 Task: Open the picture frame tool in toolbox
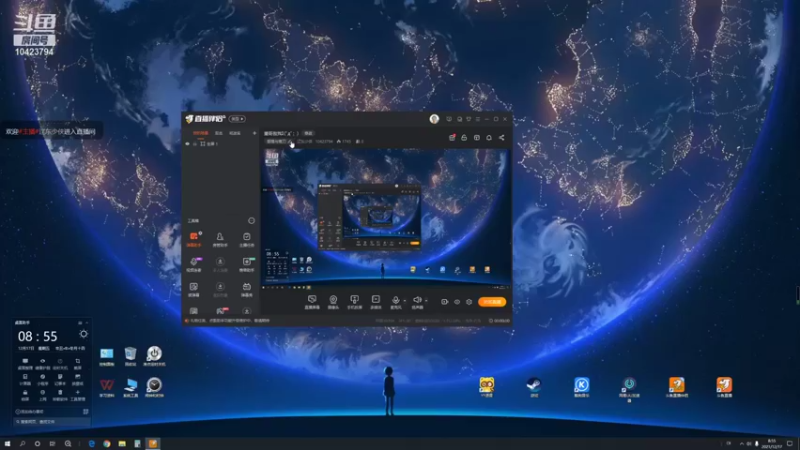pos(194,289)
